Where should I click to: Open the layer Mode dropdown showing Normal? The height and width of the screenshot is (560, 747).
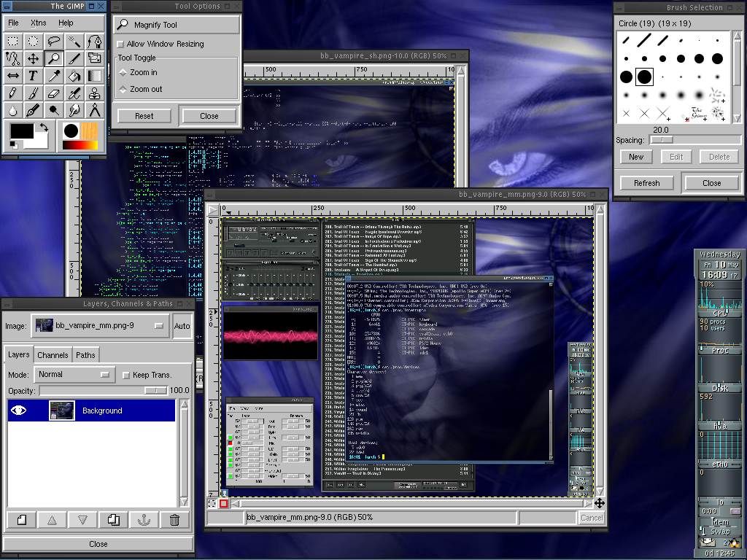(74, 375)
